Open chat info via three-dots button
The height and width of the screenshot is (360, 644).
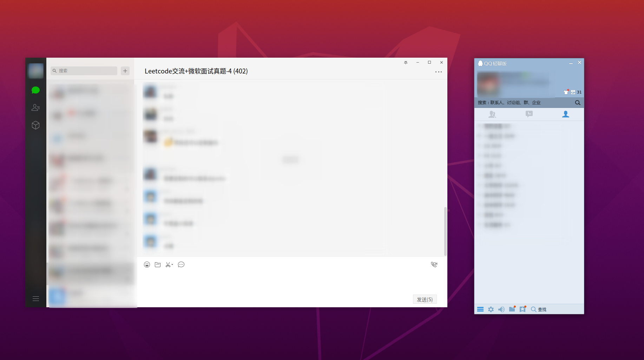click(x=439, y=72)
